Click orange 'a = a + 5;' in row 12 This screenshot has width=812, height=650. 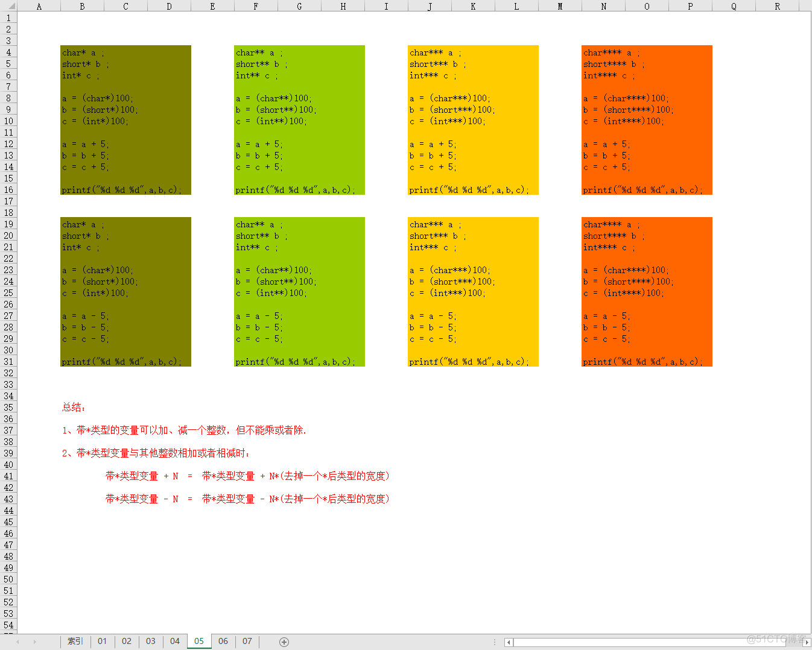606,144
